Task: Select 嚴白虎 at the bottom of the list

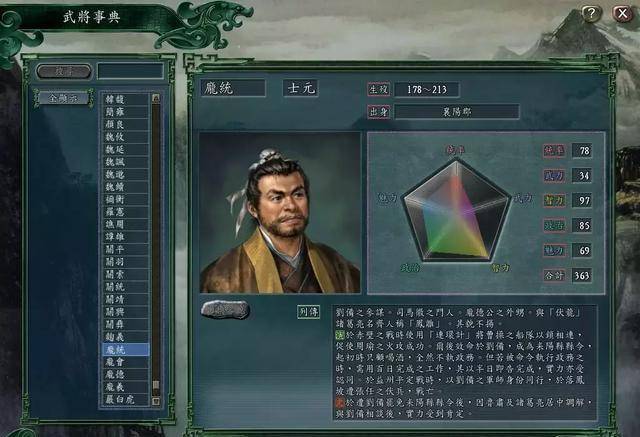Action: click(125, 399)
